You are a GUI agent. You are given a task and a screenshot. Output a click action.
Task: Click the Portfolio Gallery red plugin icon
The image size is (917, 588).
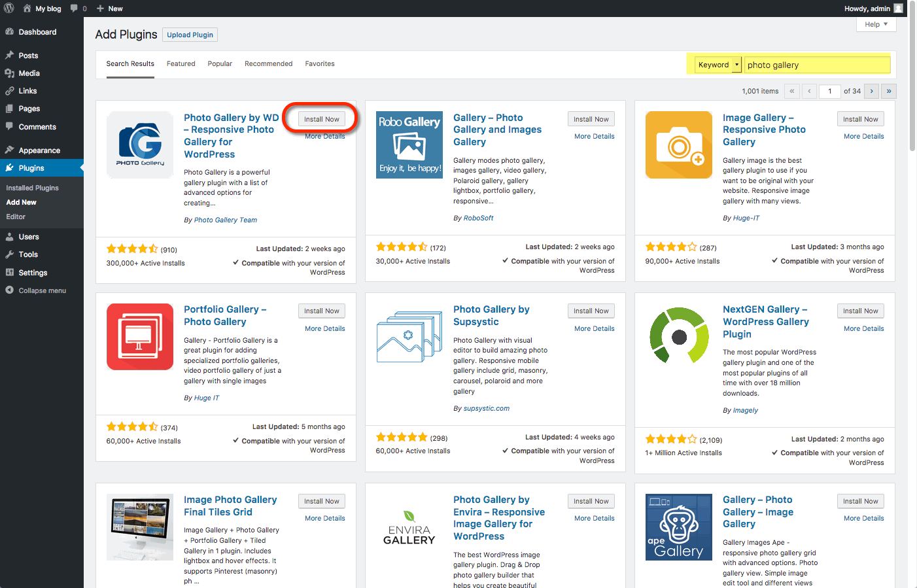[140, 337]
